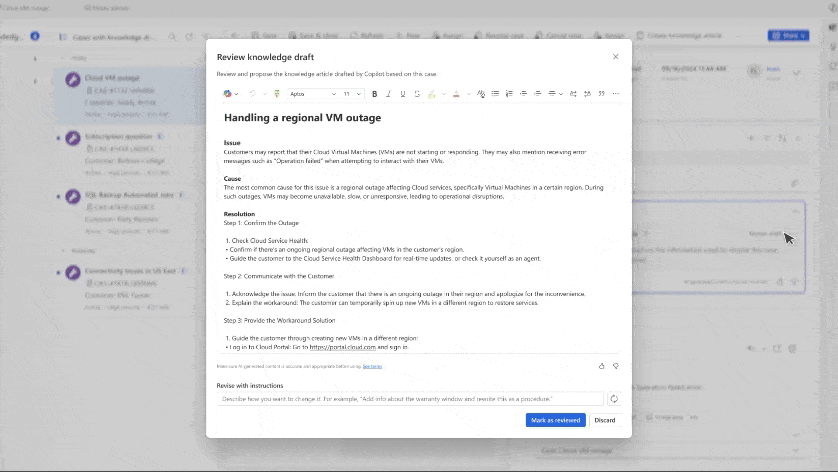Open the Copilot menu in editor toolbar

click(x=230, y=94)
